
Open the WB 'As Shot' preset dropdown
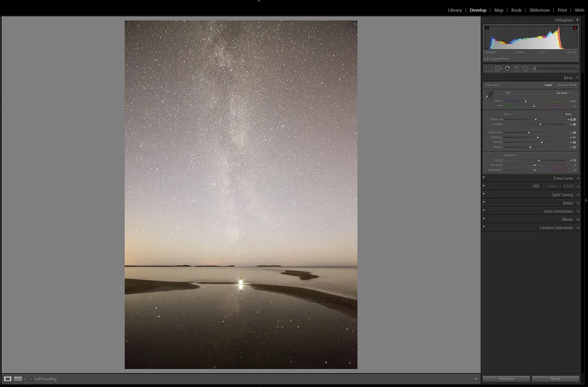[x=563, y=93]
